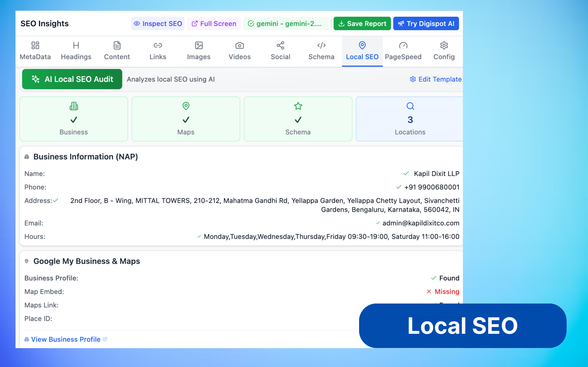Expand the Locations card showing 3
Screen dimensions: 588x367
[x=410, y=119]
